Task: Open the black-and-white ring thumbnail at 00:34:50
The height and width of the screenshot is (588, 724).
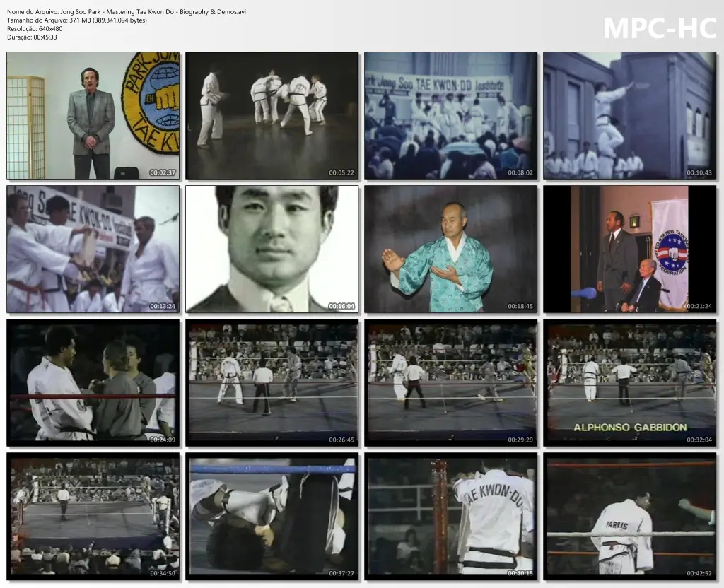Action: [93, 515]
